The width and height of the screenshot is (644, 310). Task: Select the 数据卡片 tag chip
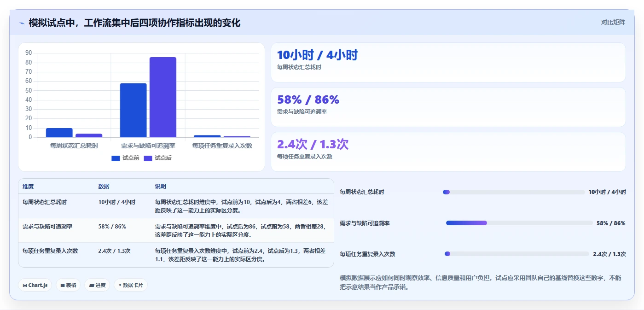coord(131,285)
